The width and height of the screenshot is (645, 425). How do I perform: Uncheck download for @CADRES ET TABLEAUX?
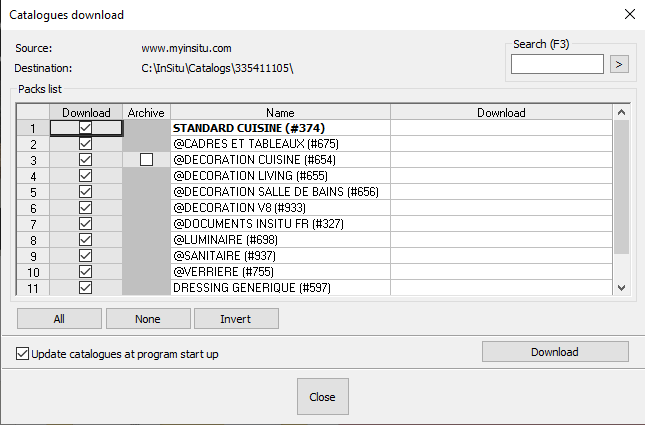pyautogui.click(x=85, y=144)
